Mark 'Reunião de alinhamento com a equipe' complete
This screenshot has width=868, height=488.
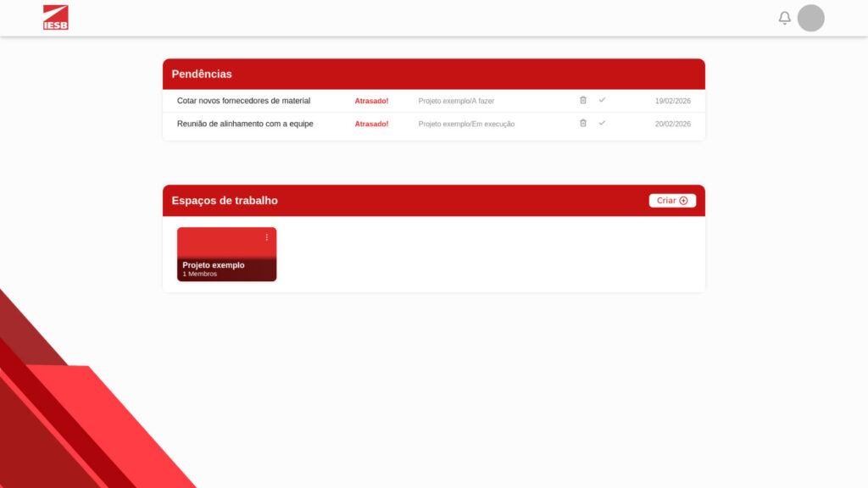coord(602,123)
